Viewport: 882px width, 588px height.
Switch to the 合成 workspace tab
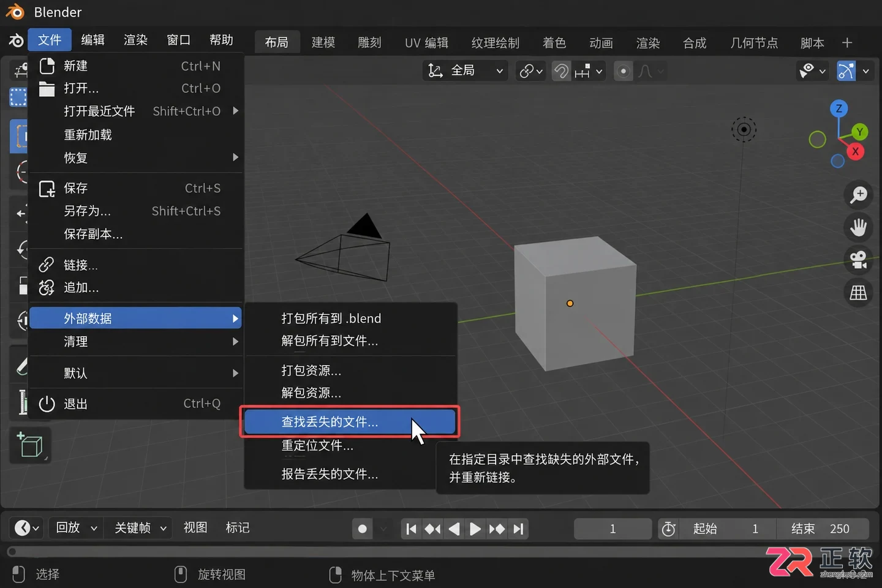[x=695, y=42]
